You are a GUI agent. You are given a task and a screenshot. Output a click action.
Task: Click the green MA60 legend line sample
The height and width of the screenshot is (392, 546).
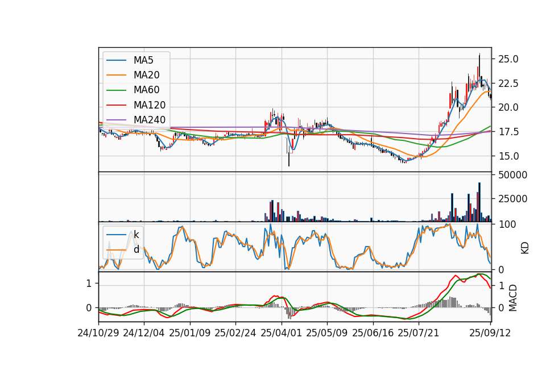pos(116,90)
